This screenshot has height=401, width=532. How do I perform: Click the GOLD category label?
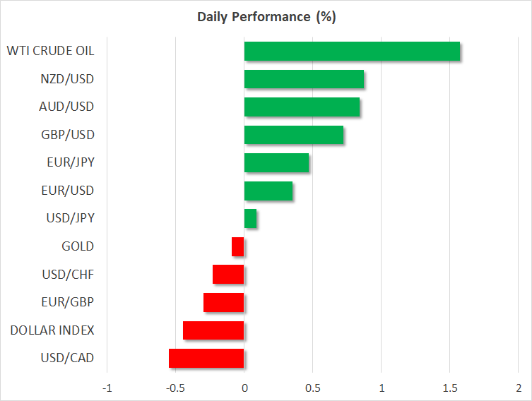click(78, 246)
